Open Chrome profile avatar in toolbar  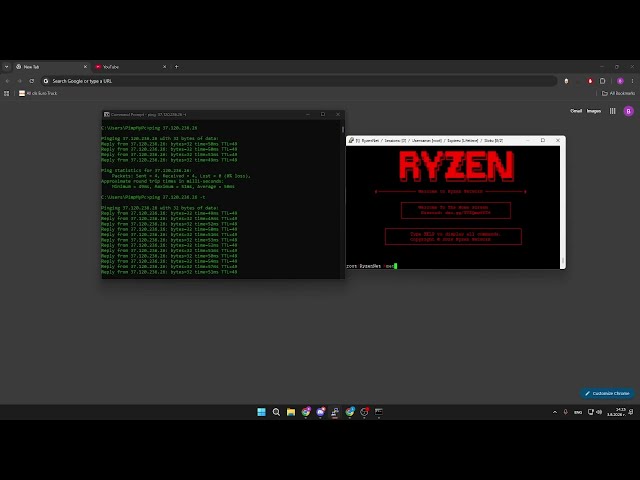(x=620, y=81)
